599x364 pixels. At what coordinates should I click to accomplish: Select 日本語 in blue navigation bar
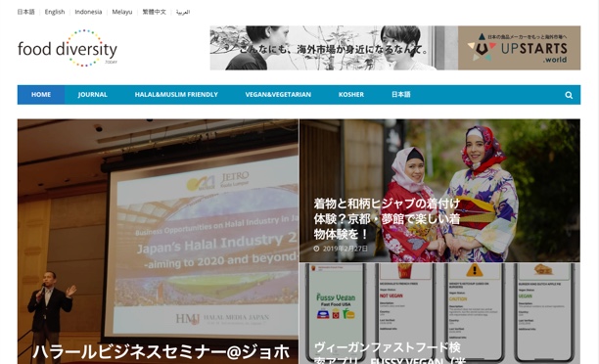[x=400, y=95]
